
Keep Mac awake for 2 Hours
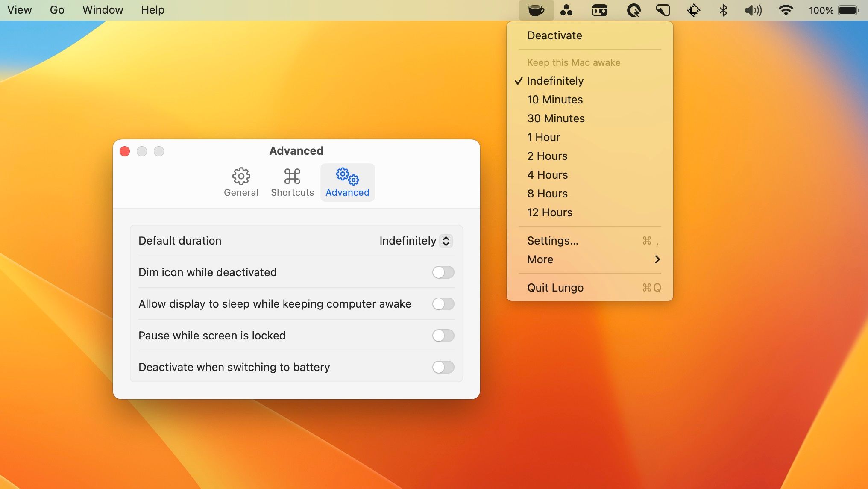(x=589, y=156)
